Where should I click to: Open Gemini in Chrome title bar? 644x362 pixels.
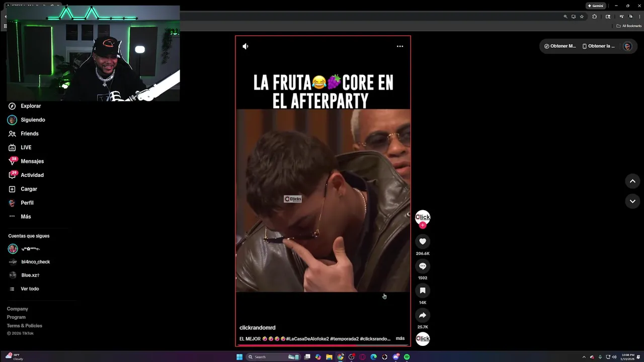(x=596, y=6)
